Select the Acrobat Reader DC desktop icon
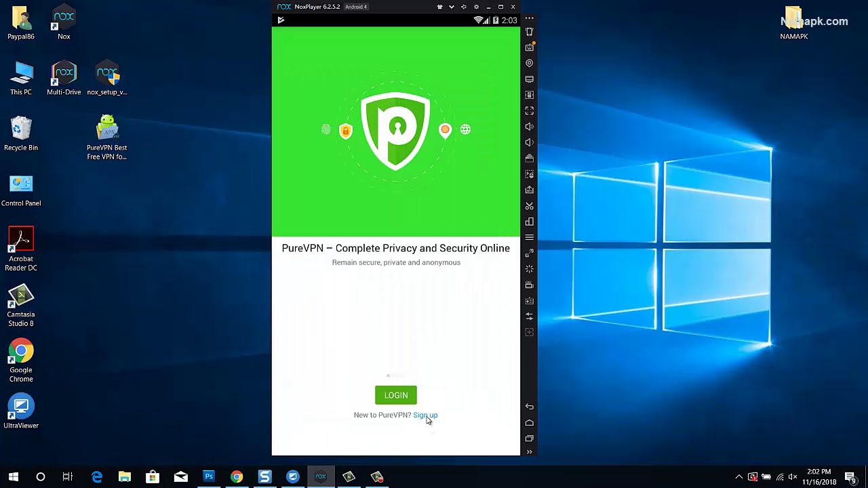 click(x=21, y=249)
